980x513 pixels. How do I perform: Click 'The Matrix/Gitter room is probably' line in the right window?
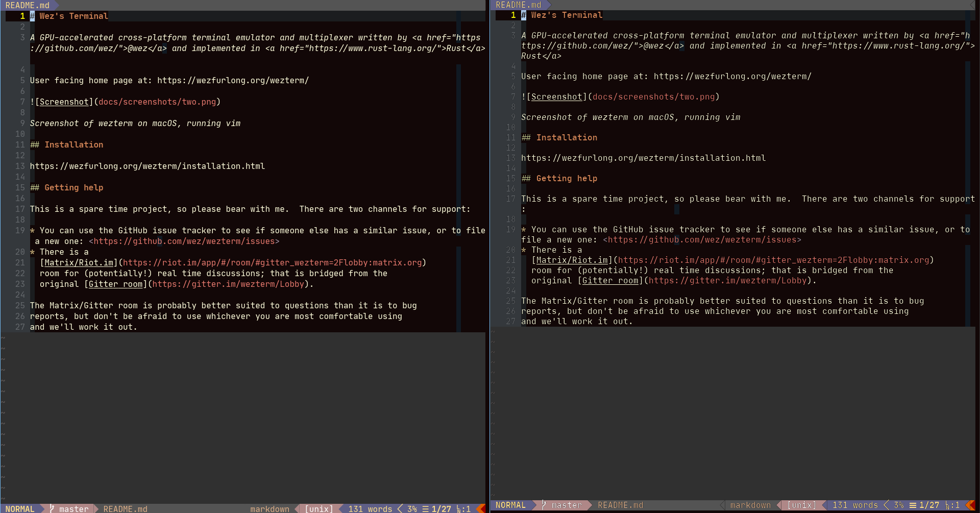(x=722, y=301)
